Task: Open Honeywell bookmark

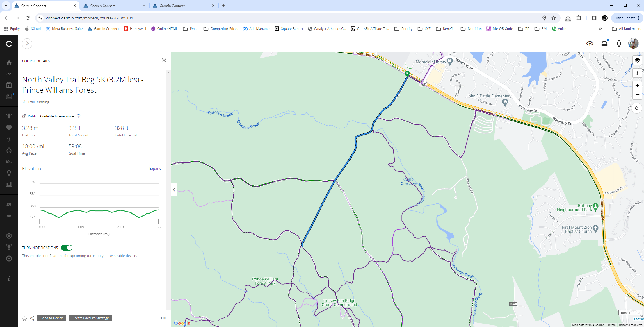Action: pos(135,29)
